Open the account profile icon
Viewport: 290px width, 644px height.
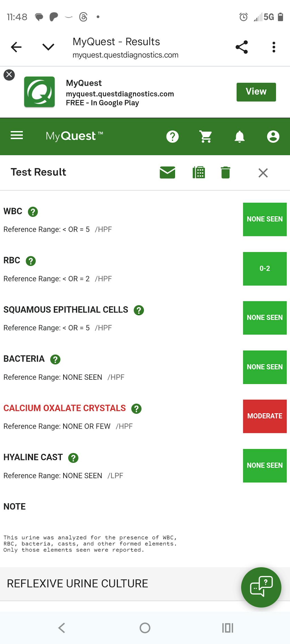click(x=273, y=137)
